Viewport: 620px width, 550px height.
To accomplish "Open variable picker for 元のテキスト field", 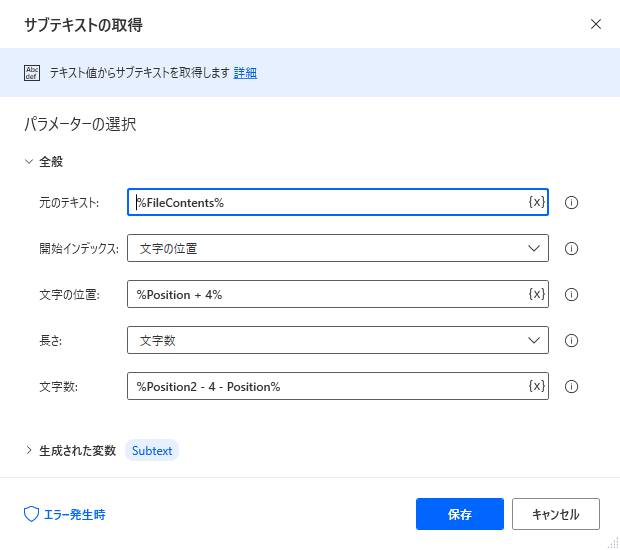I will click(537, 202).
